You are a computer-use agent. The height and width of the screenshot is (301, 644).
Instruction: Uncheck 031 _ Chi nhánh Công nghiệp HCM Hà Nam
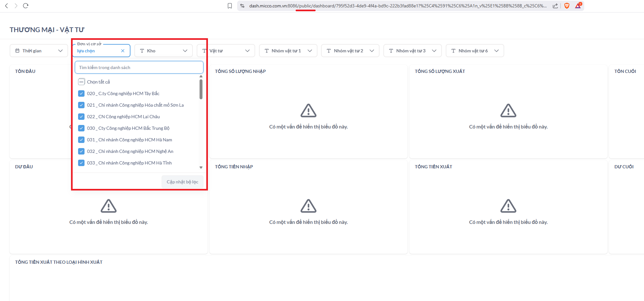[x=81, y=140]
